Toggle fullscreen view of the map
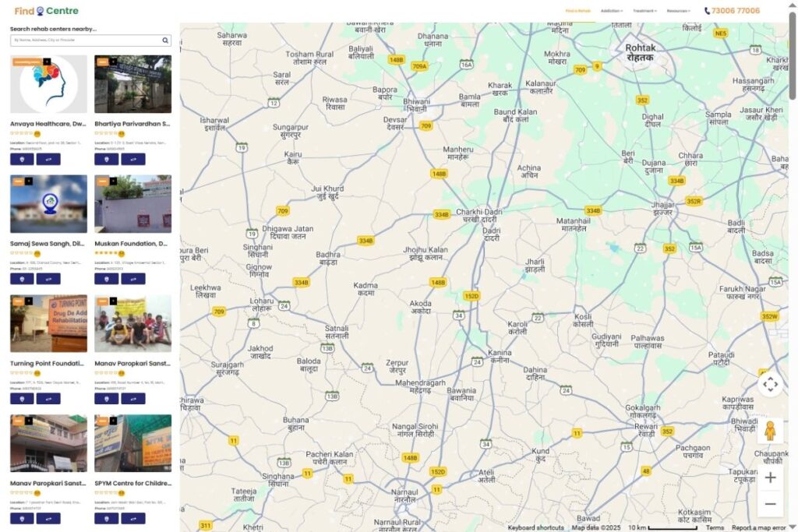The height and width of the screenshot is (532, 798). tap(771, 383)
